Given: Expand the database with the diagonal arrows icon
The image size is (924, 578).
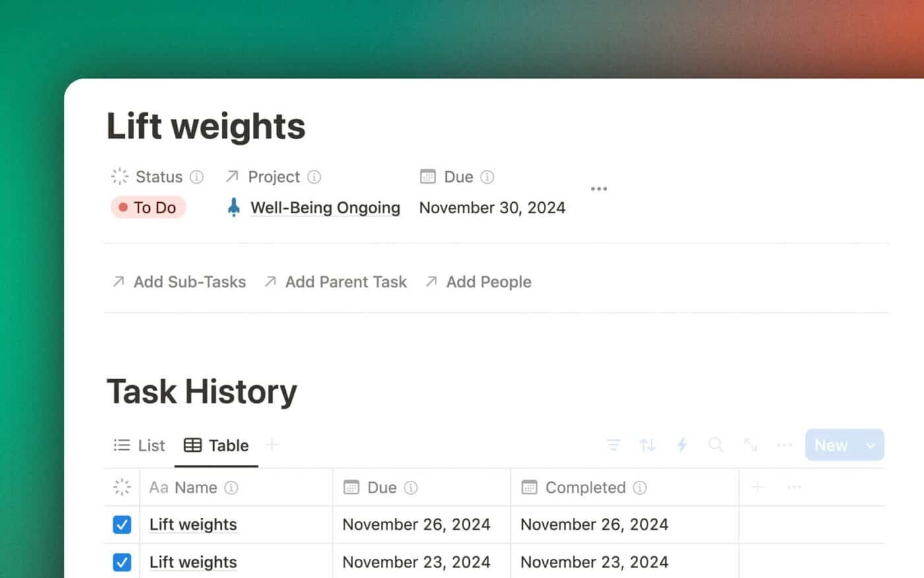Looking at the screenshot, I should (x=751, y=445).
